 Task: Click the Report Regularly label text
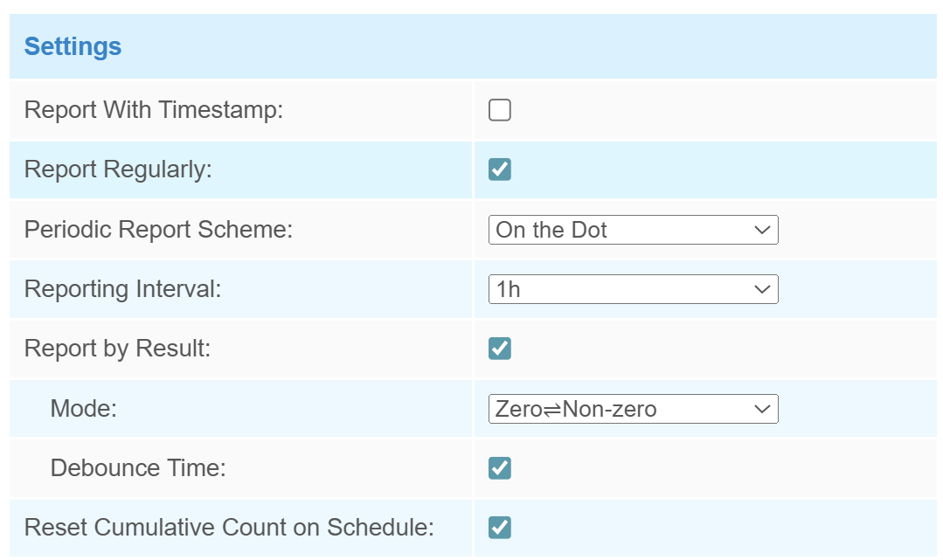pyautogui.click(x=118, y=169)
